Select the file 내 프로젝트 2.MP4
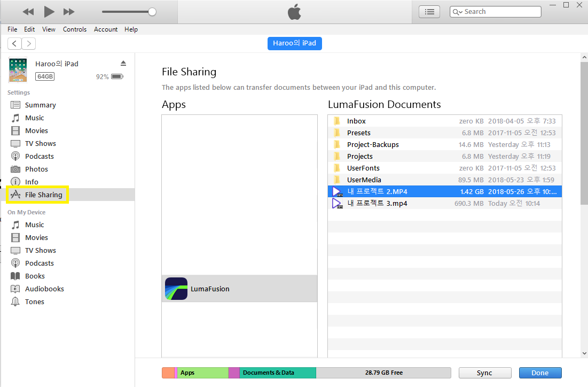This screenshot has height=387, width=588. (445, 191)
